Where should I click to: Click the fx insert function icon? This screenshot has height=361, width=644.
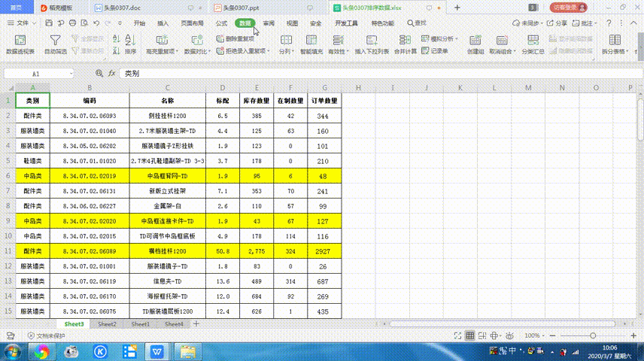tap(111, 73)
